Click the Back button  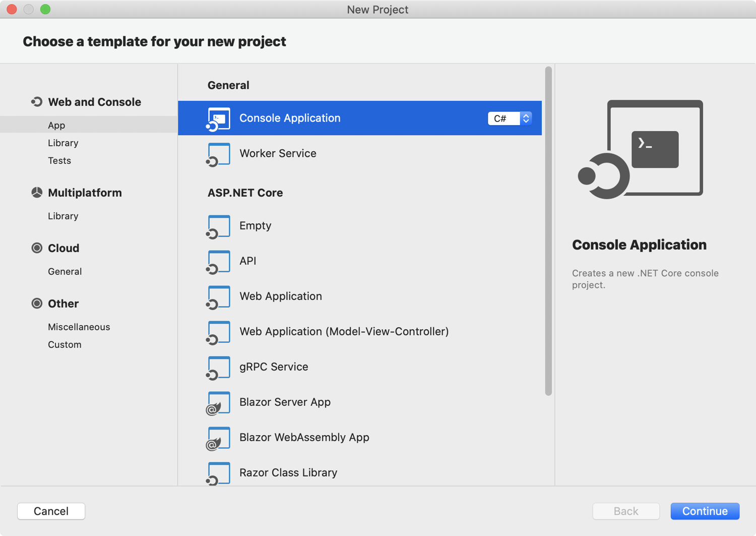pos(626,511)
